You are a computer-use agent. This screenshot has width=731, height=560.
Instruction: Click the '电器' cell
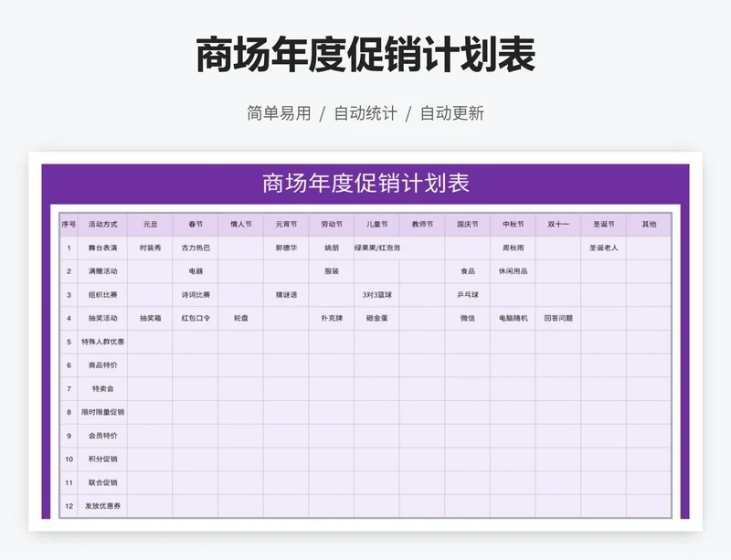pyautogui.click(x=196, y=271)
